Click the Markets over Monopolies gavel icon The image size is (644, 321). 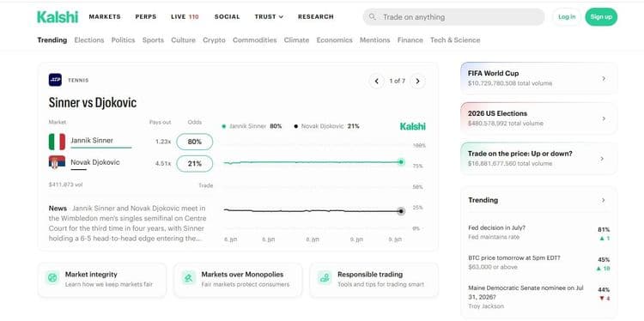coord(189,278)
